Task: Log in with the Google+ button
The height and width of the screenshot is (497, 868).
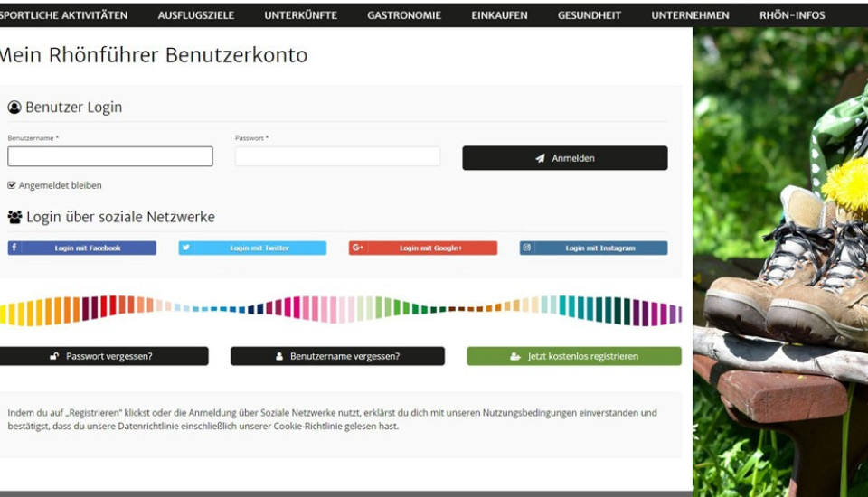Action: click(x=423, y=248)
